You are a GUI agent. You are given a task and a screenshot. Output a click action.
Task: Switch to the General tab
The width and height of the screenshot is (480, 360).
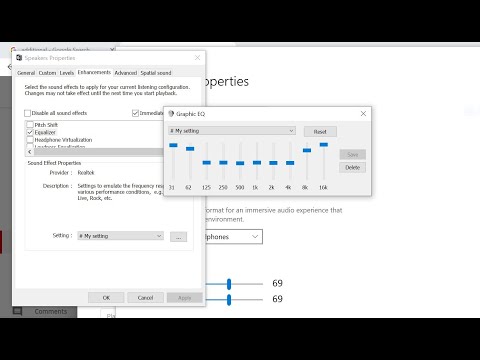(x=26, y=73)
